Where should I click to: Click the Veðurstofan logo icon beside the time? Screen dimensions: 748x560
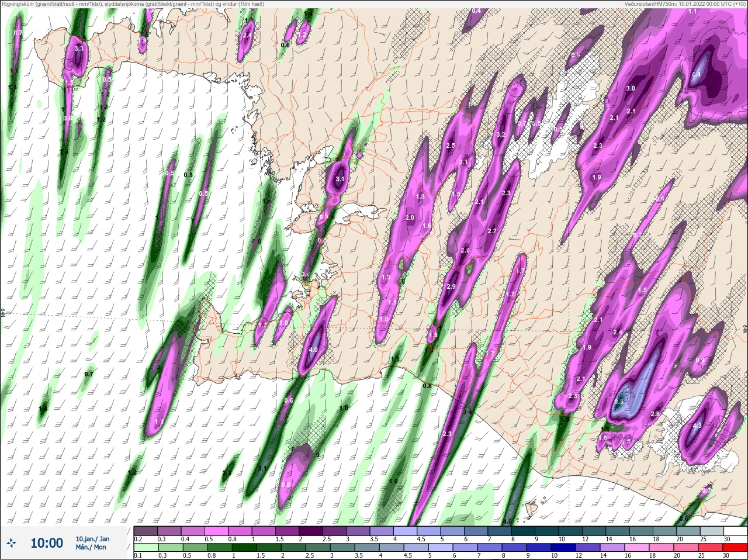click(11, 543)
